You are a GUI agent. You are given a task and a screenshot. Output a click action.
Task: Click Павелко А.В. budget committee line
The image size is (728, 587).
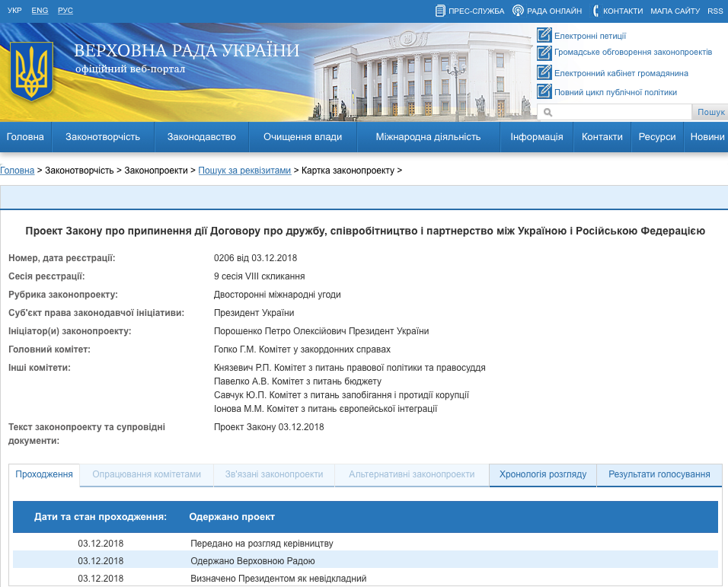click(298, 381)
